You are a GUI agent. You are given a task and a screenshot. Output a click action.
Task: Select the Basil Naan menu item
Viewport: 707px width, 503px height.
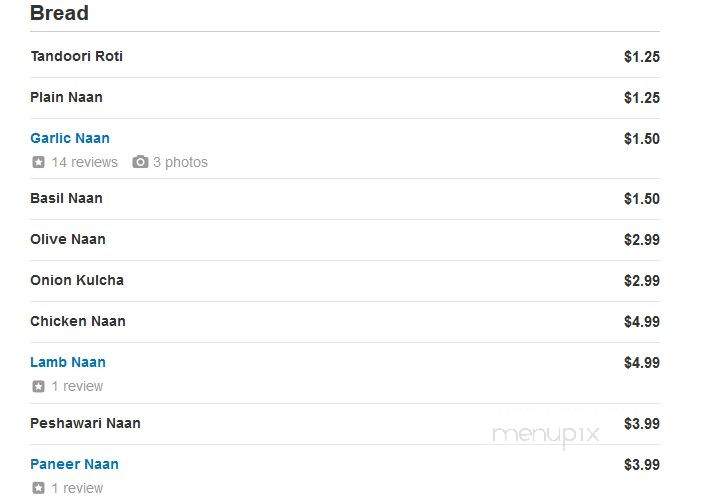point(345,198)
